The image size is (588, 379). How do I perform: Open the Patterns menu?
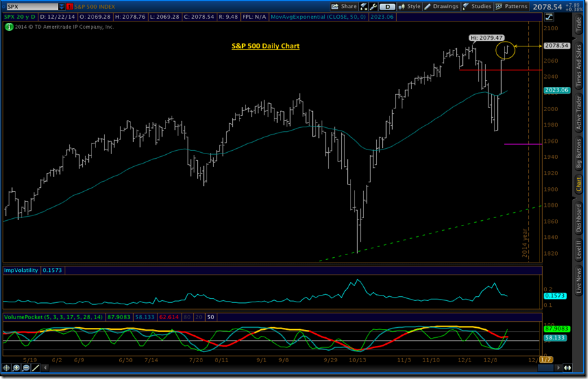pos(512,6)
